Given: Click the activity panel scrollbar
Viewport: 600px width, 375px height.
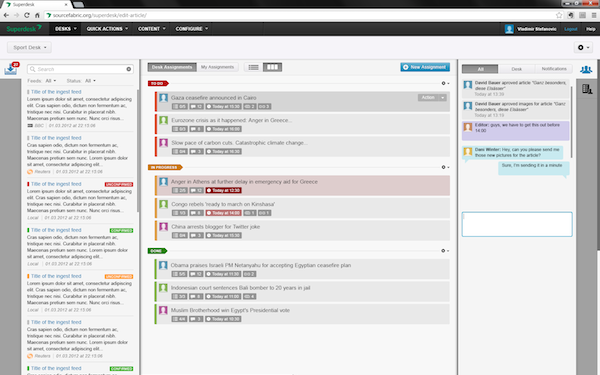Looking at the screenshot, I should click(572, 121).
